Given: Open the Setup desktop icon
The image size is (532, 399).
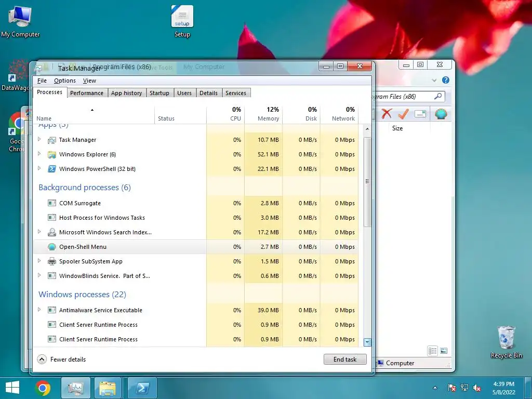Looking at the screenshot, I should (x=182, y=21).
